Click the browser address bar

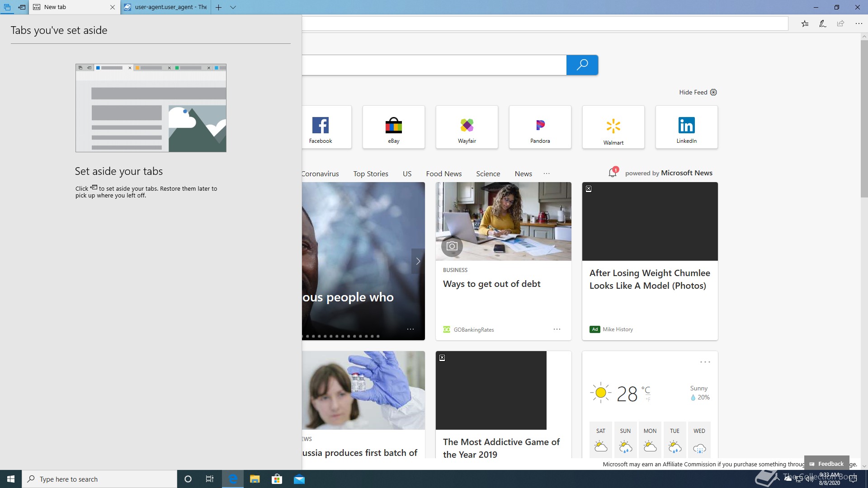545,23
